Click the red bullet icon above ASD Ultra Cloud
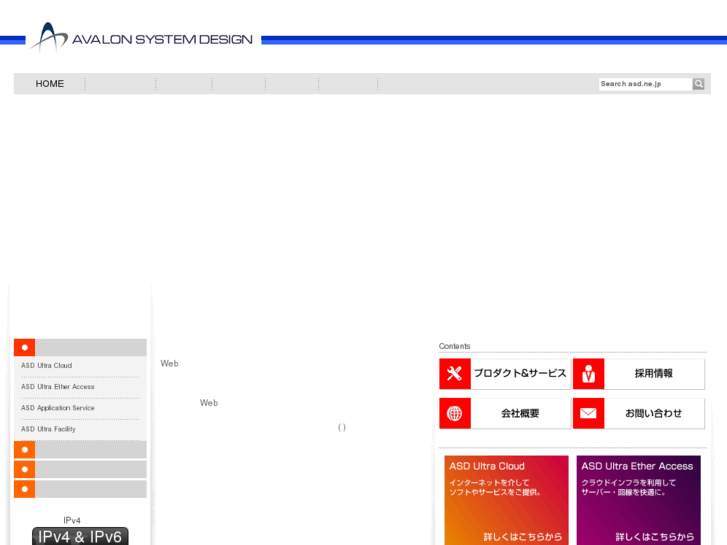The image size is (727, 545). point(25,347)
